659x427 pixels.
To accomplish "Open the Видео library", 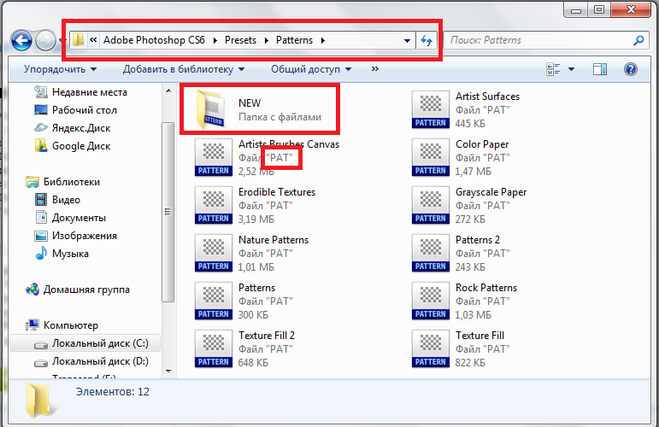I will coord(57,200).
